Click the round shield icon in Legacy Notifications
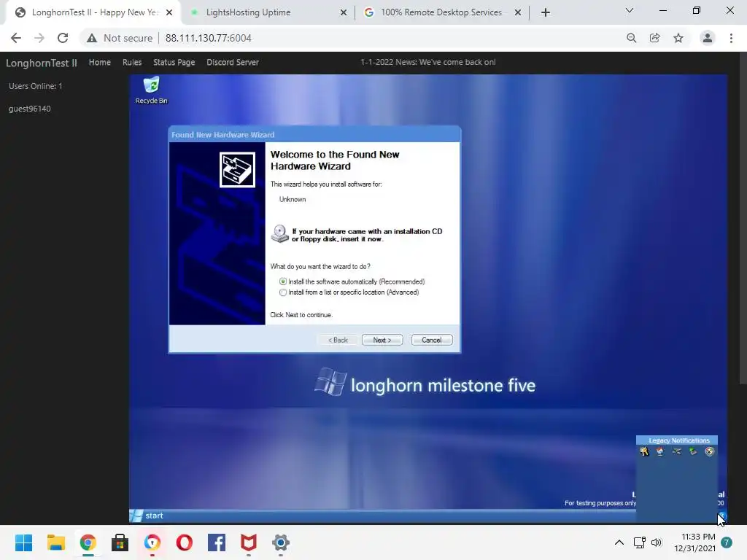The image size is (747, 560). [x=709, y=451]
